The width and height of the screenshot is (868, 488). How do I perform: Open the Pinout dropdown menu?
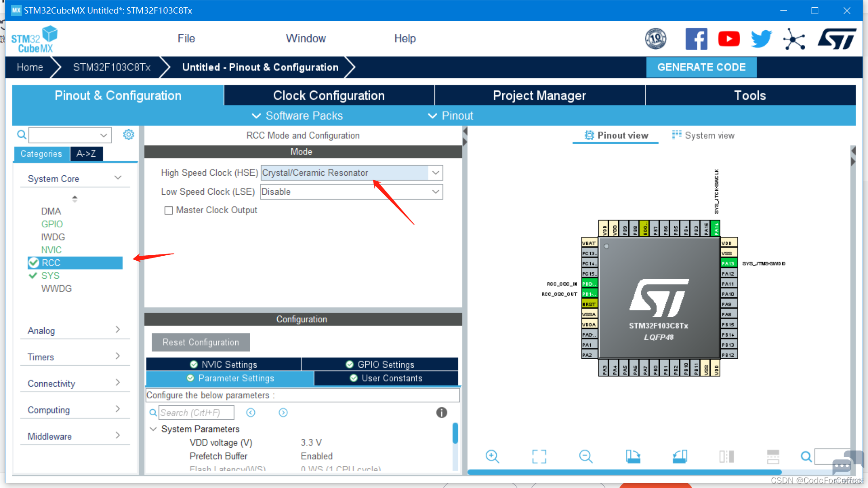(451, 116)
